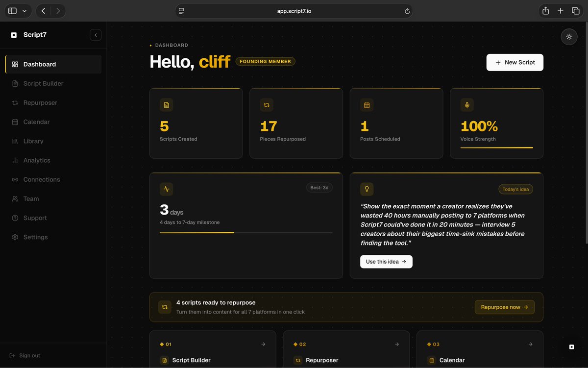Image resolution: width=588 pixels, height=368 pixels.
Task: Open Script Builder in the sidebar
Action: tap(53, 83)
